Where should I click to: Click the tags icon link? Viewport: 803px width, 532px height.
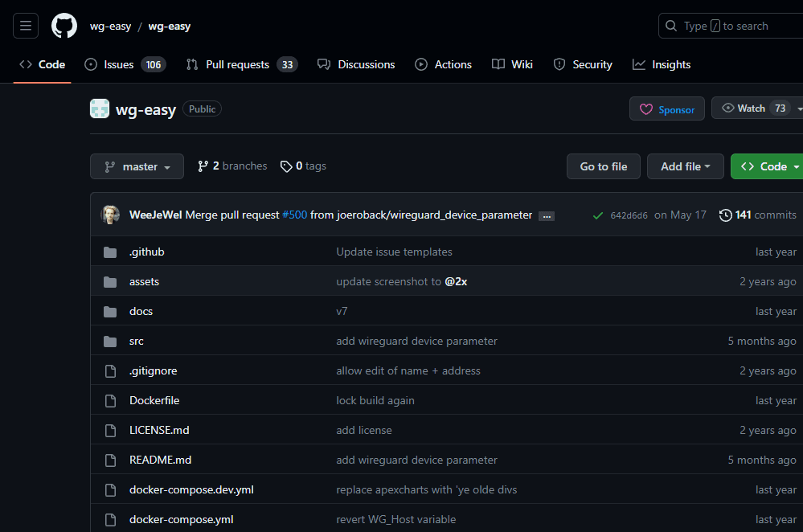pos(286,166)
